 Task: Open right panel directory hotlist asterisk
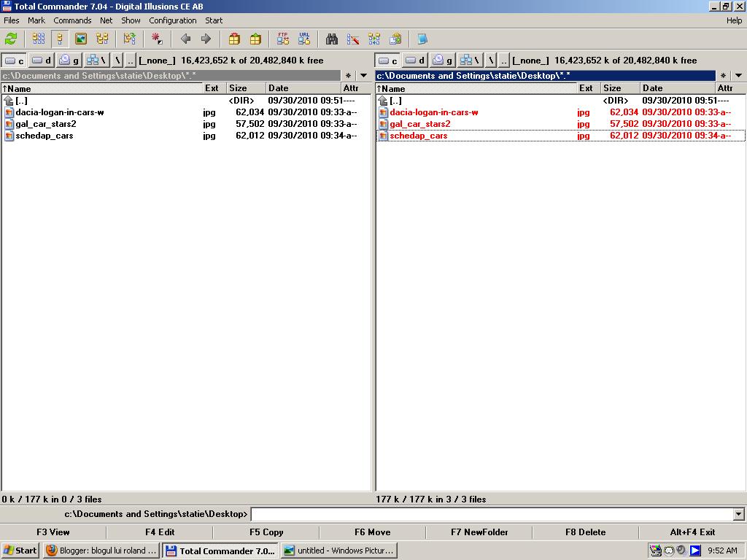tap(723, 76)
